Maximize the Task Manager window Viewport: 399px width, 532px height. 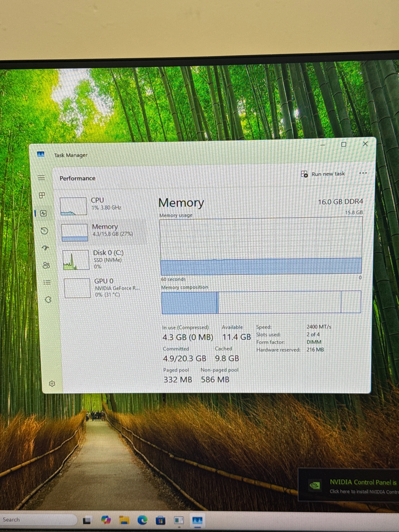click(x=344, y=144)
